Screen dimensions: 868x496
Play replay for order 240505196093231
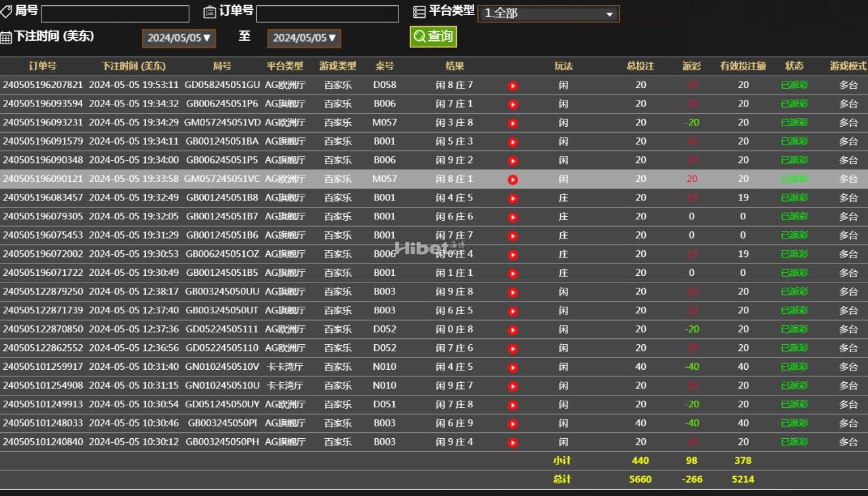(x=513, y=123)
